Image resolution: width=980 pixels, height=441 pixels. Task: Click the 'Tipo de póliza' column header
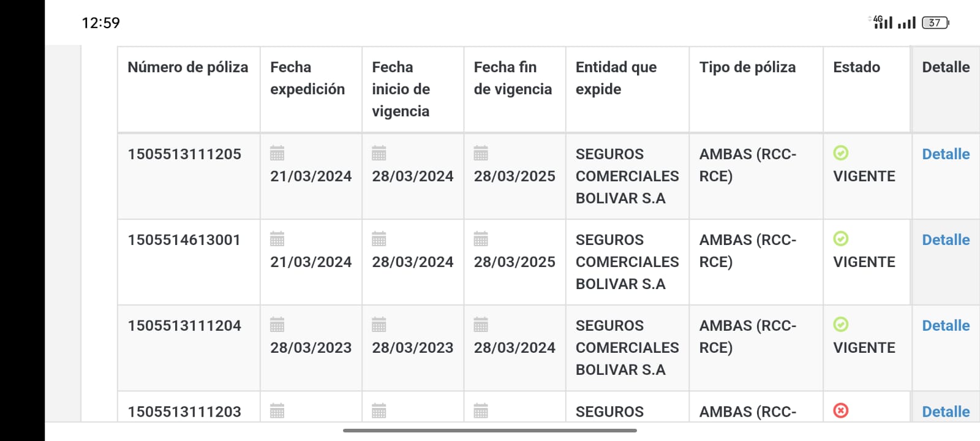tap(747, 67)
